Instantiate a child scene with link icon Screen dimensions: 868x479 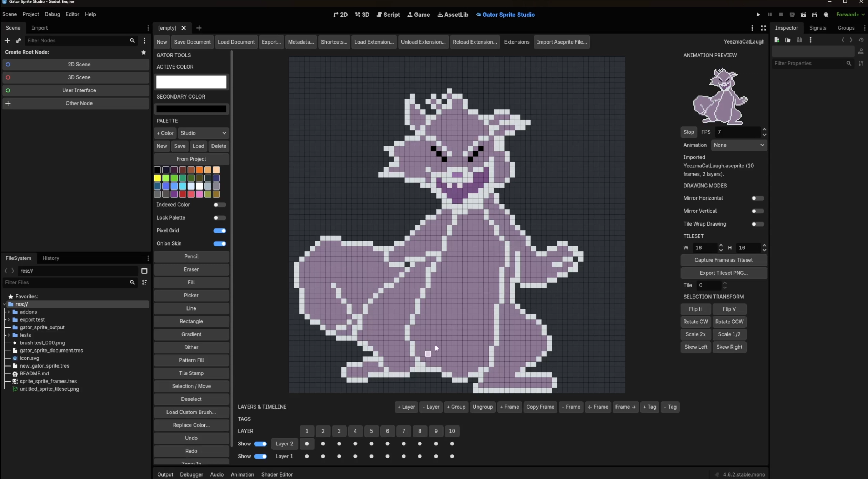[x=19, y=41]
